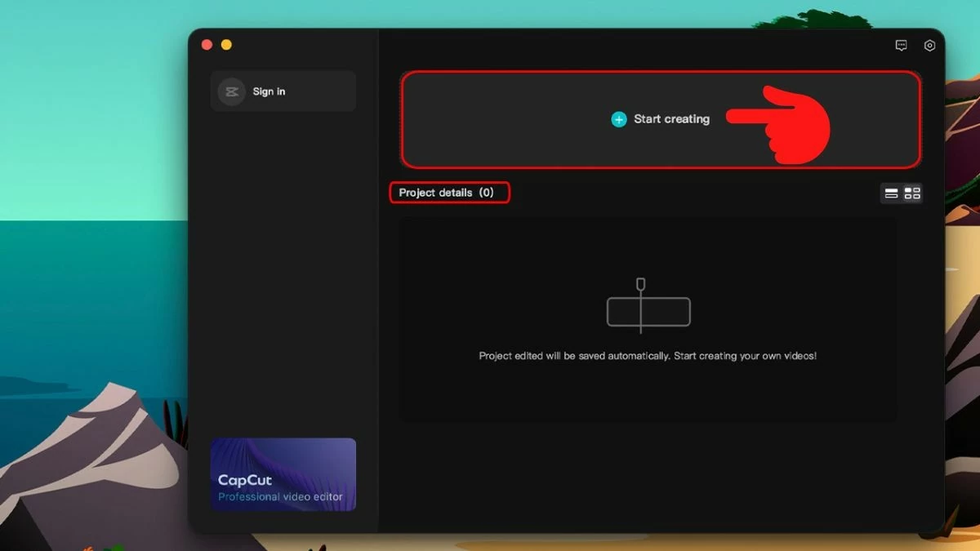Screen dimensions: 980x551
Task: Select the Project details (0) heading
Action: (x=436, y=193)
